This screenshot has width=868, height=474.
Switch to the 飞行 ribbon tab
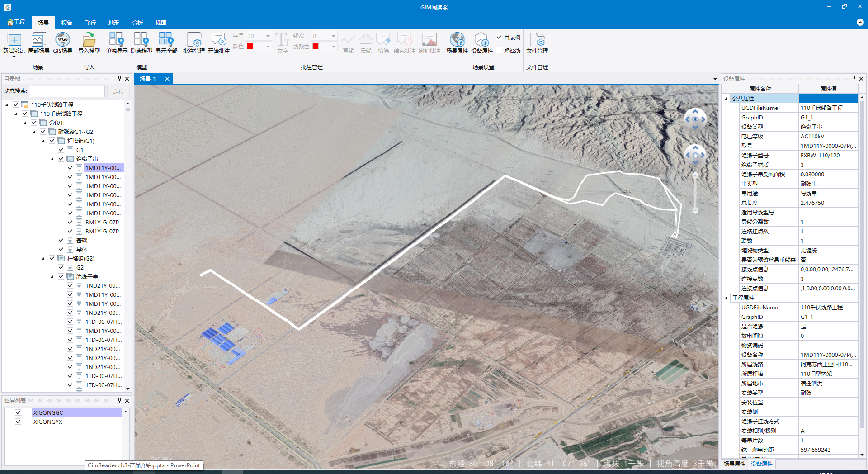pos(90,23)
